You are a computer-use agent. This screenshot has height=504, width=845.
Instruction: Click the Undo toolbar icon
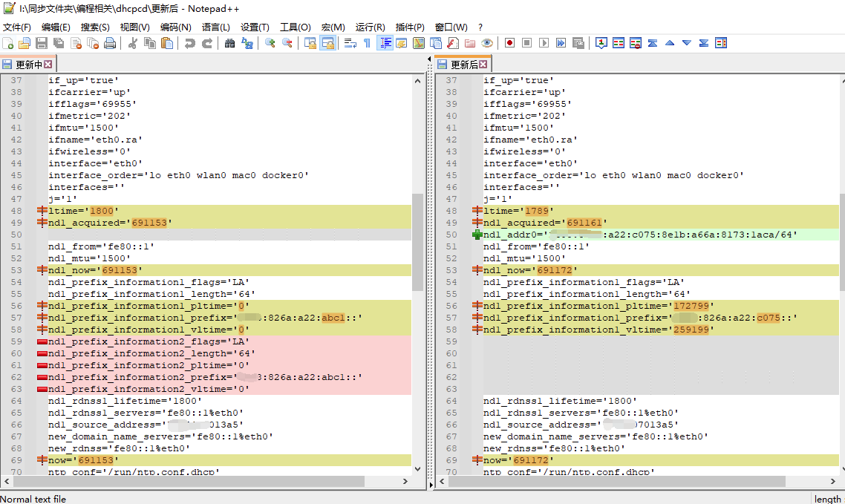(x=190, y=43)
